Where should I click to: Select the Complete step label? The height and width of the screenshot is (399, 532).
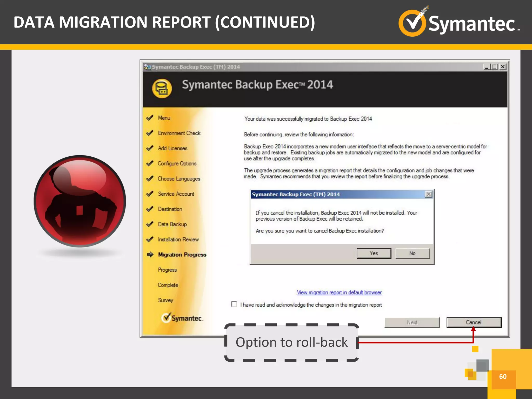click(x=168, y=285)
